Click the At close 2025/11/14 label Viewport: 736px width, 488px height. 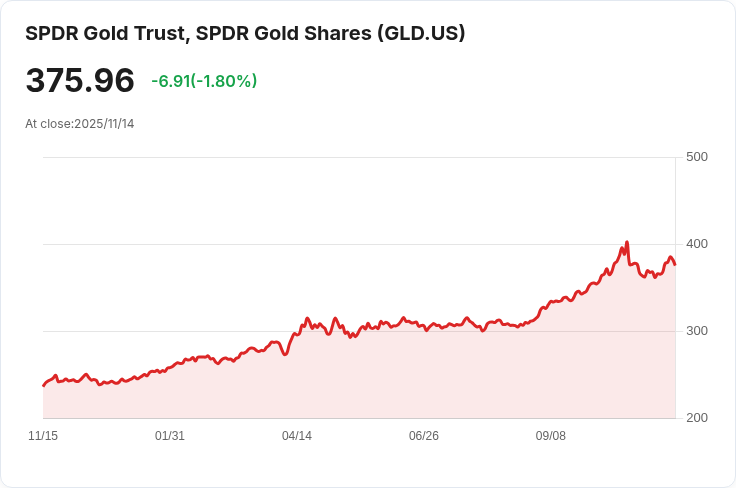click(79, 124)
